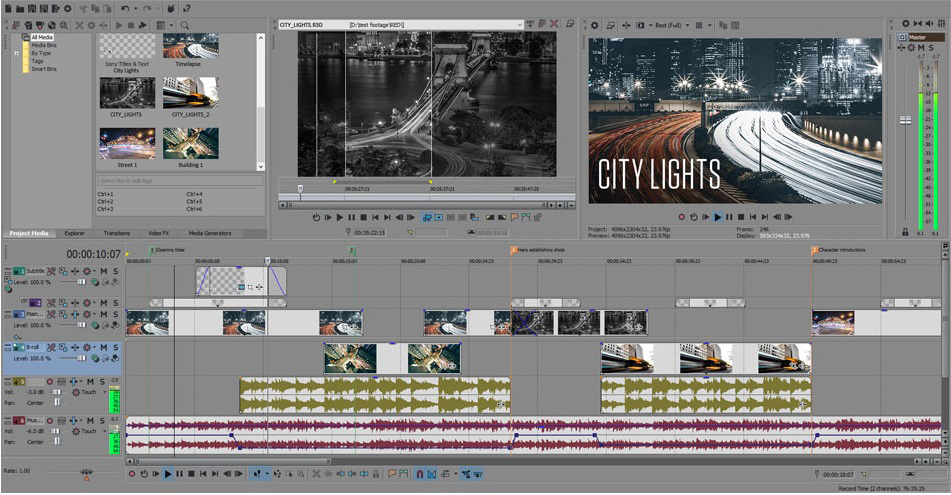951x495 pixels.
Task: Click timeline transport Play button
Action: pos(168,474)
